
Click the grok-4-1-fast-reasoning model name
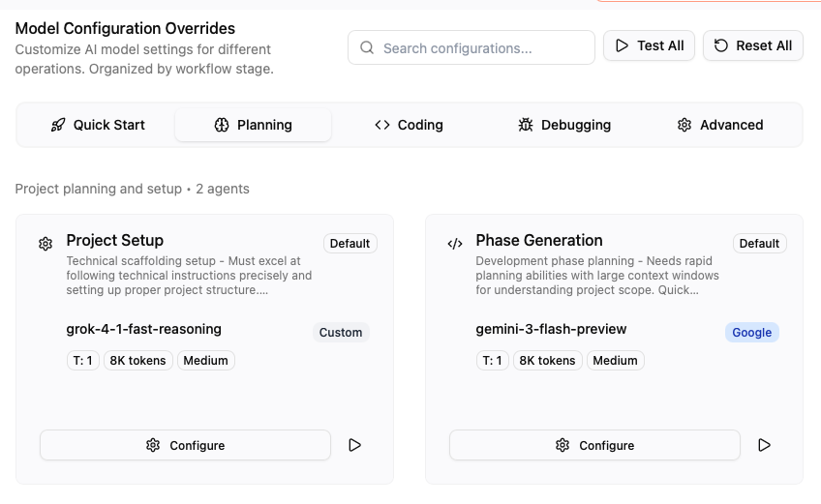tap(143, 329)
